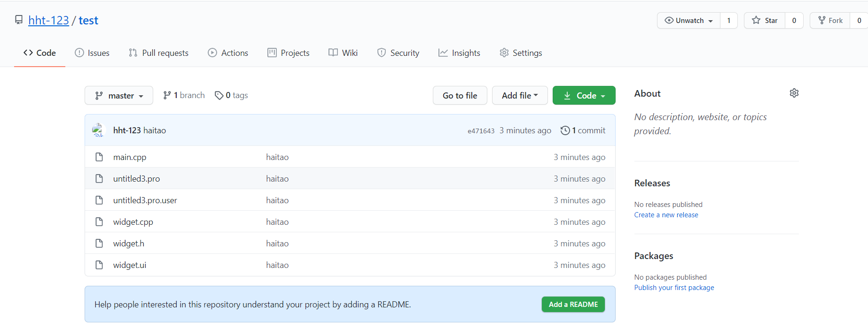Image resolution: width=868 pixels, height=336 pixels.
Task: Click the forks count next to Fork
Action: pos(859,20)
